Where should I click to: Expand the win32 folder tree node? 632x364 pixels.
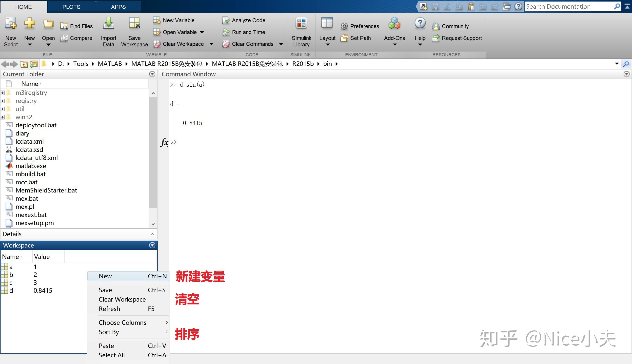point(3,117)
